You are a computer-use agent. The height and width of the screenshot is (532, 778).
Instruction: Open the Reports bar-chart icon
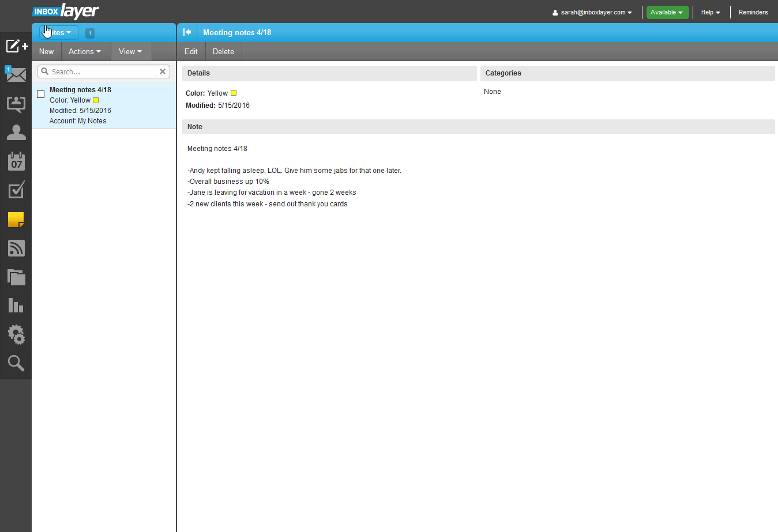pyautogui.click(x=16, y=305)
